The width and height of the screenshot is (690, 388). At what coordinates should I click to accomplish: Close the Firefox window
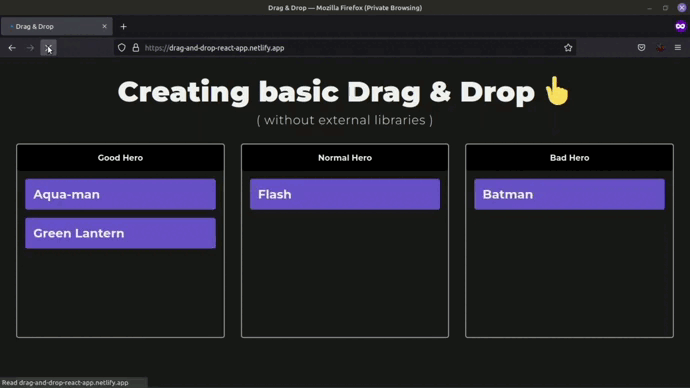coord(682,8)
